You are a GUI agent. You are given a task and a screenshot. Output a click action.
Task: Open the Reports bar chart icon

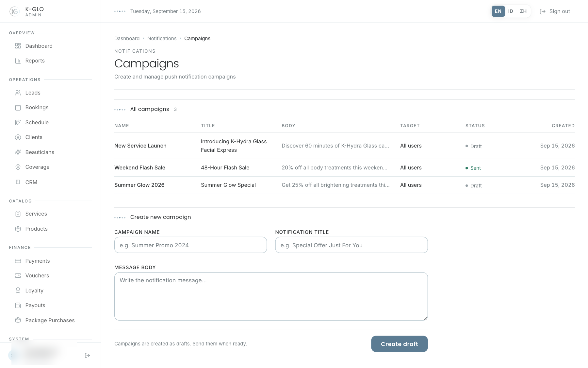(x=18, y=61)
